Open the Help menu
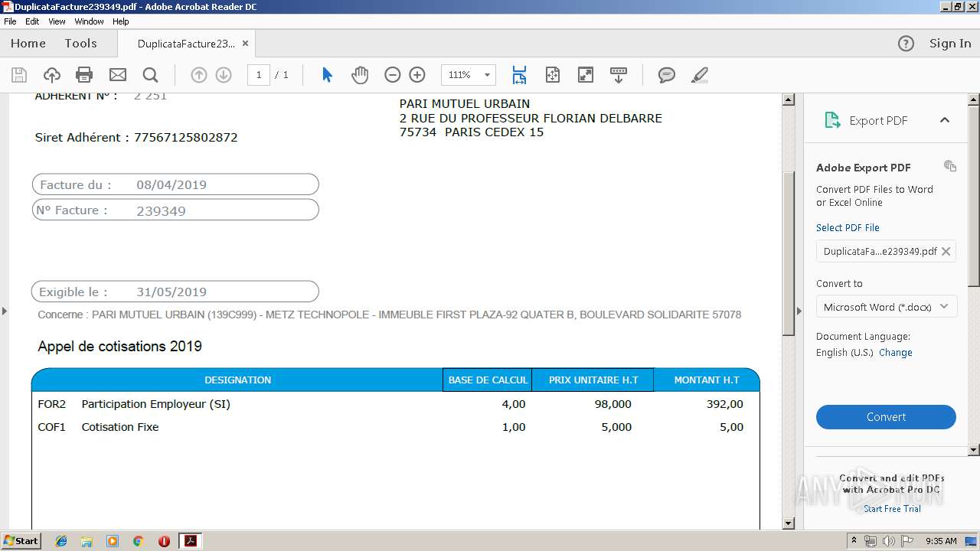The image size is (980, 551). 120,21
